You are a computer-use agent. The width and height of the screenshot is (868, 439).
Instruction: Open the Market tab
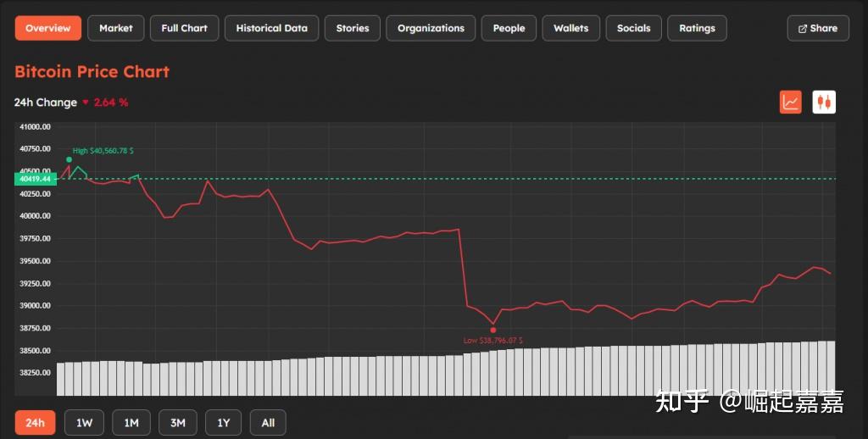click(115, 28)
